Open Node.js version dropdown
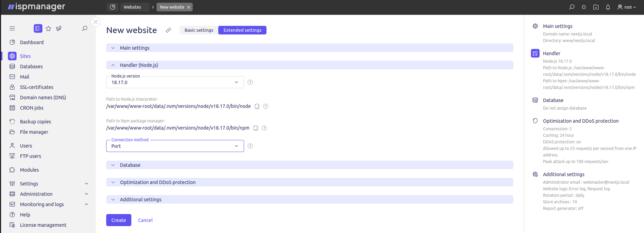Screen dimensions: 644x233 [175, 82]
